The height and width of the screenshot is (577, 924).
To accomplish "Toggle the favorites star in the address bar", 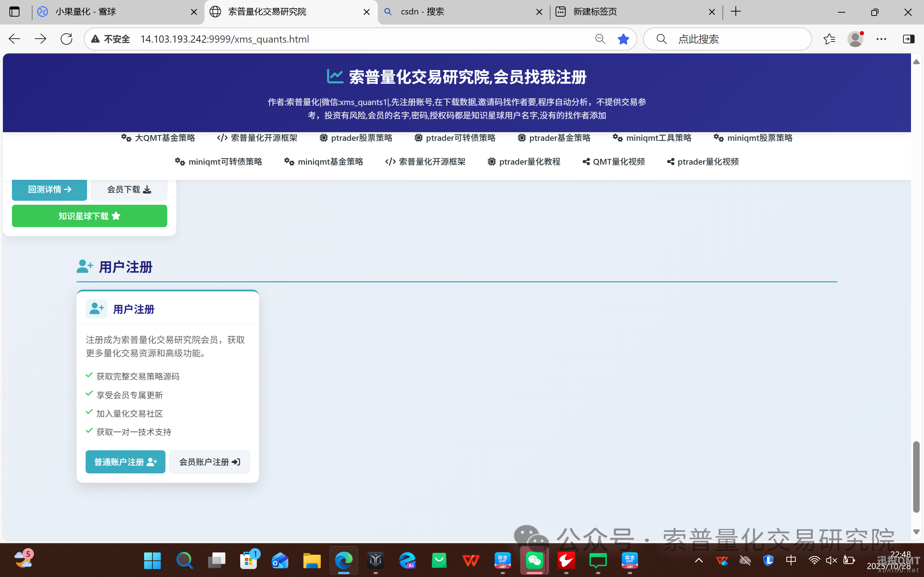I will pyautogui.click(x=623, y=39).
